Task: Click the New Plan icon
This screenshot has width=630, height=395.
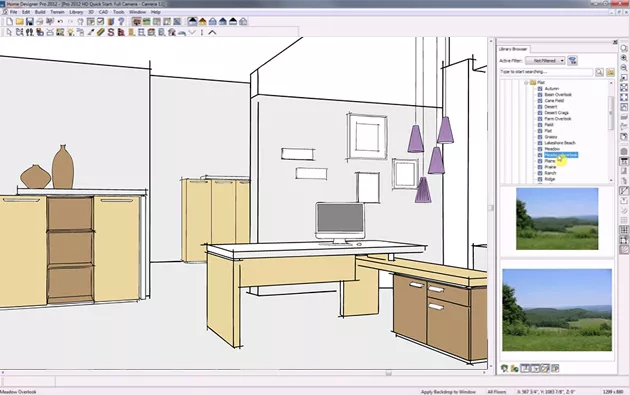Action: pos(9,21)
